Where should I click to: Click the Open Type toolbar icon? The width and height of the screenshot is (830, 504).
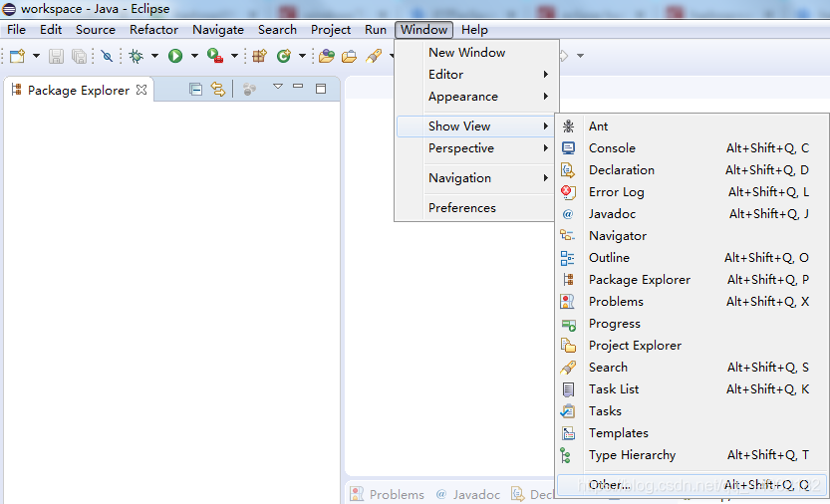click(x=327, y=56)
